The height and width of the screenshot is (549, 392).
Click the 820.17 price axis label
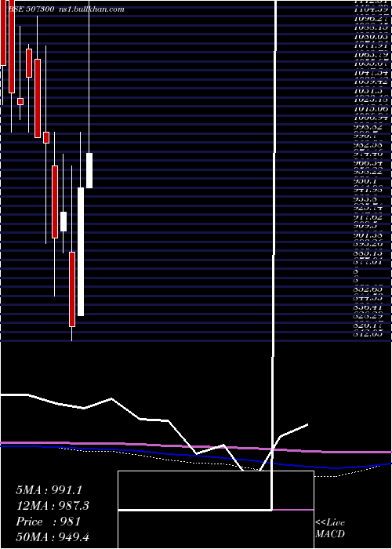click(x=368, y=325)
